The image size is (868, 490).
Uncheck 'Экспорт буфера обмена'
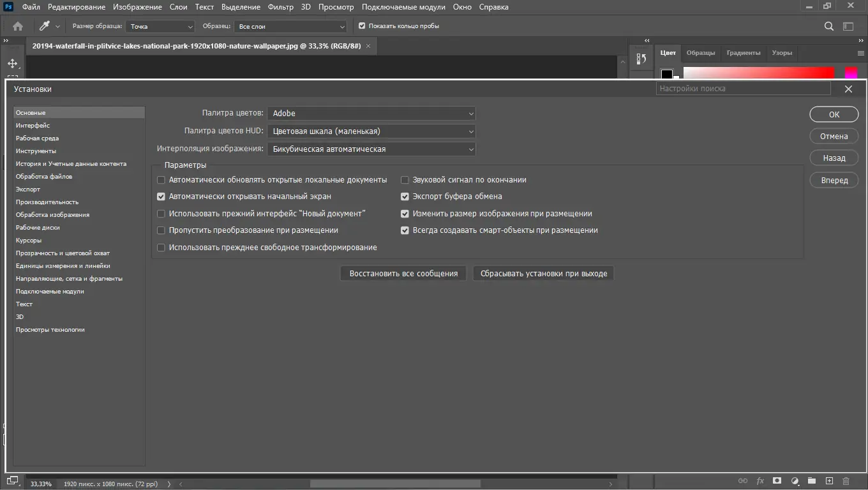coord(405,197)
